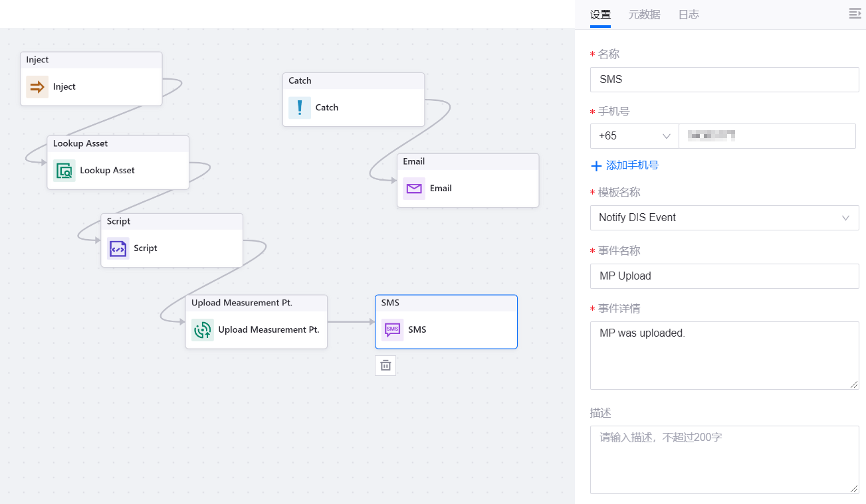
Task: Click the Script node code icon
Action: coord(118,248)
